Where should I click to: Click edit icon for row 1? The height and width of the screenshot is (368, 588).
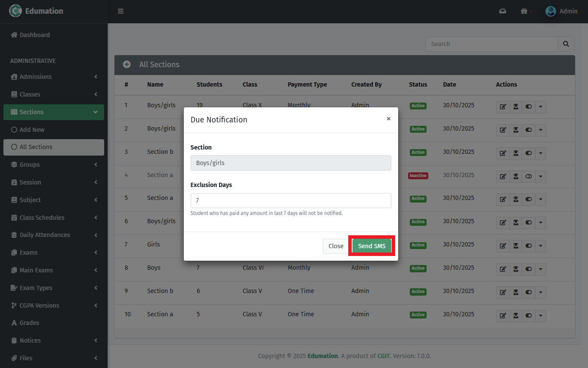(x=503, y=107)
